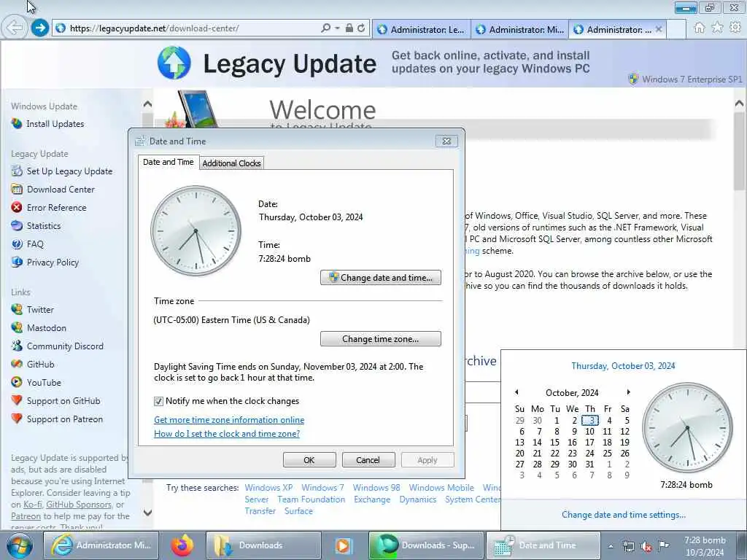
Task: Switch to first Administrator: Le... browser tab
Action: 421,29
